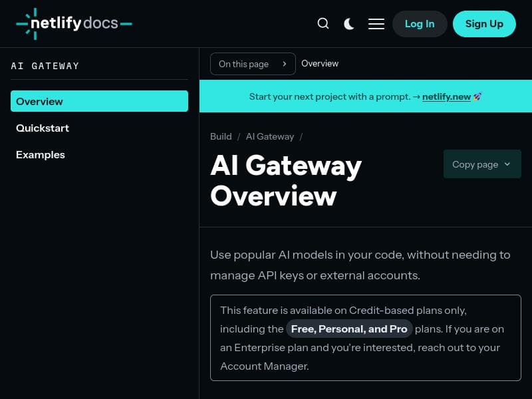The image size is (532, 399).
Task: Click the Netlify docs logo
Action: 73,23
